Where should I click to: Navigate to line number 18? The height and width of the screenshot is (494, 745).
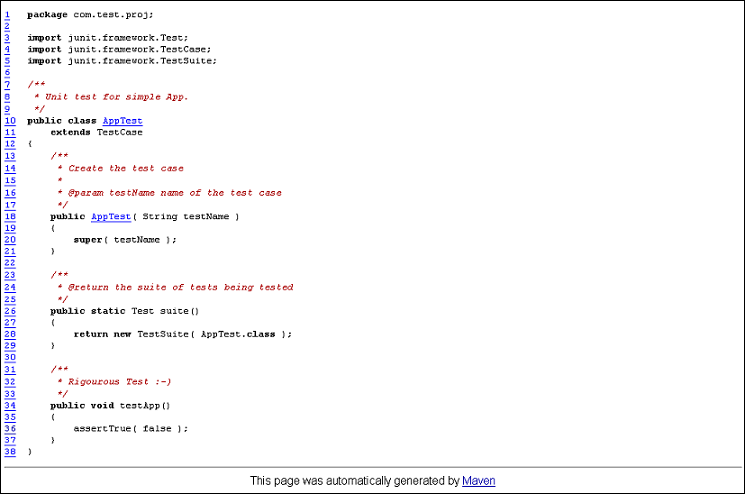coord(9,216)
